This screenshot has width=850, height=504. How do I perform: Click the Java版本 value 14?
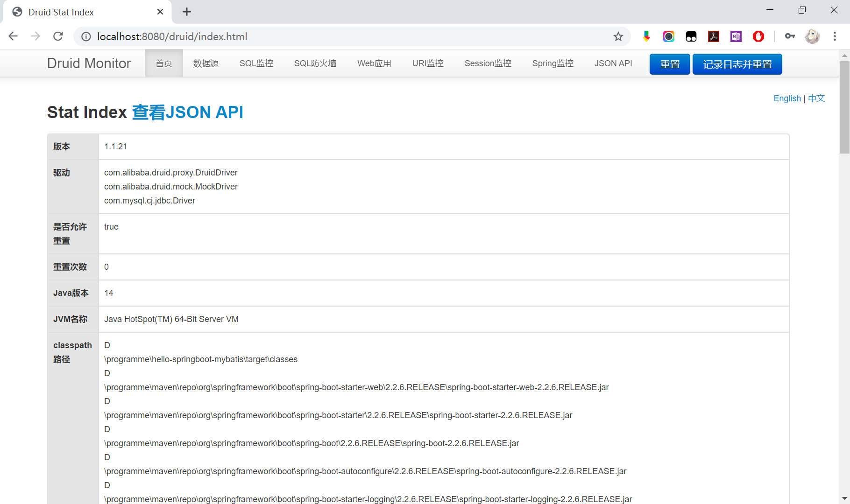point(109,293)
